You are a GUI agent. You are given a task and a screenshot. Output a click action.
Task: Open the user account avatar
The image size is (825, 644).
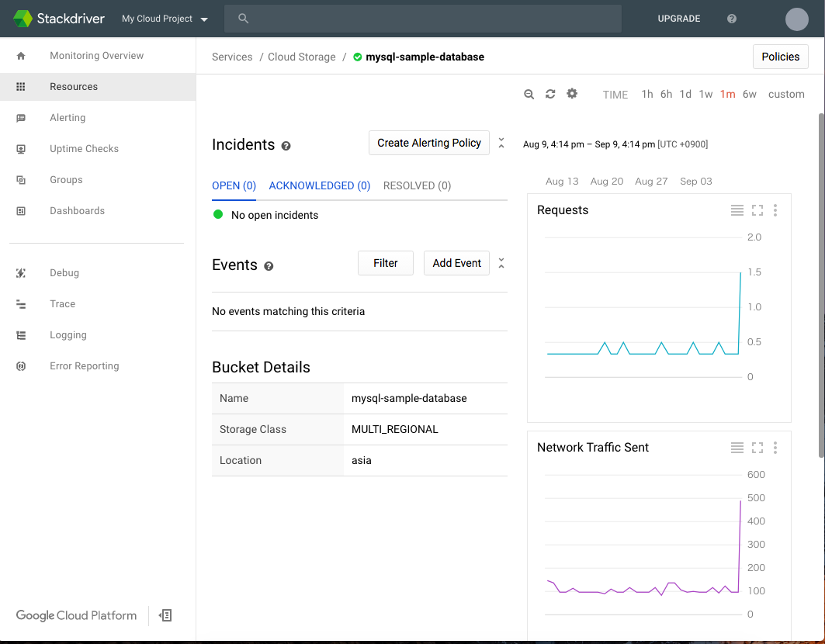[796, 19]
